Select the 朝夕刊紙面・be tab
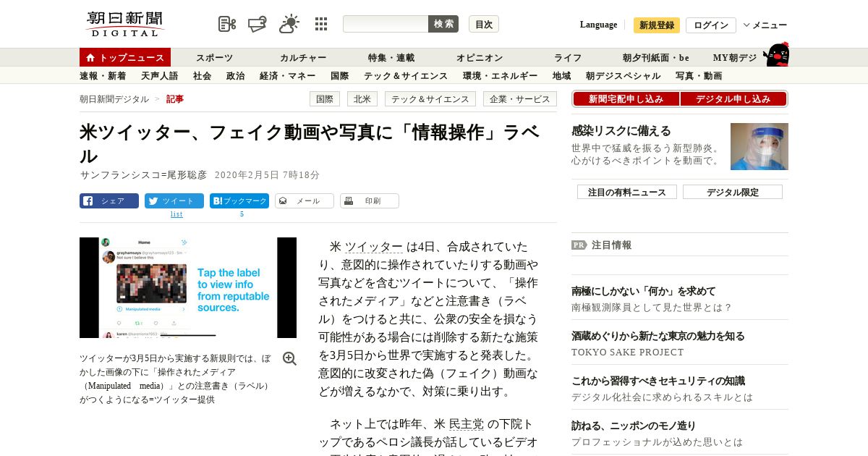Viewport: 868px width, 456px height. point(656,58)
